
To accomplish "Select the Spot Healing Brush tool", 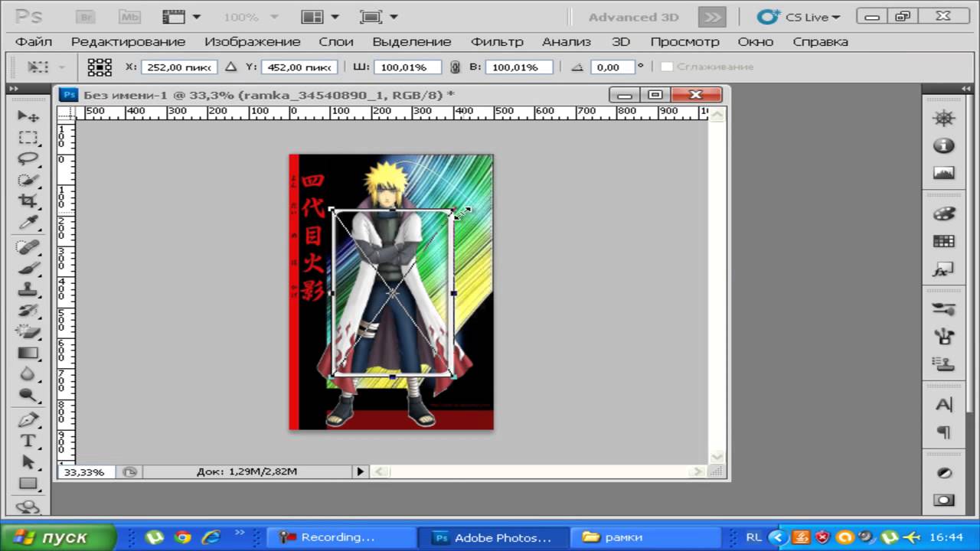I will pyautogui.click(x=28, y=247).
